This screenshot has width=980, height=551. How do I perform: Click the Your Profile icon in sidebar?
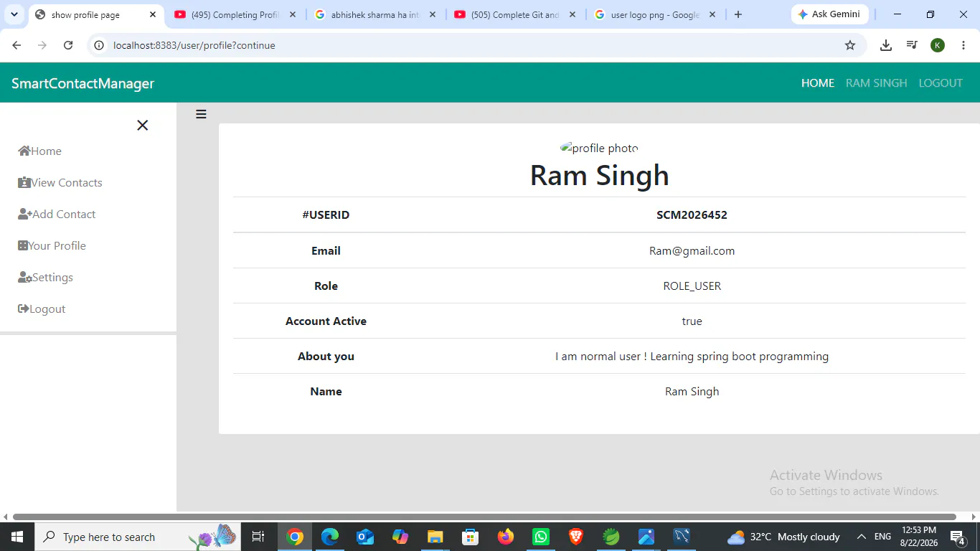(23, 245)
